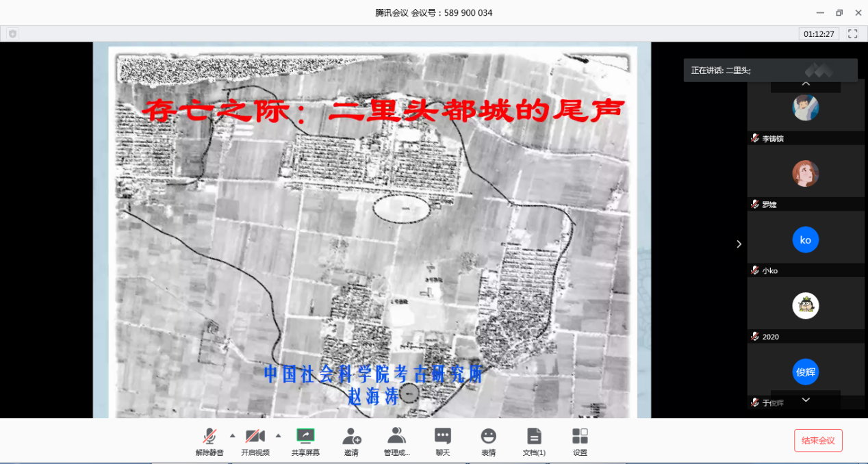868x464 pixels.
Task: Open manage members (管理成员) panel
Action: pyautogui.click(x=396, y=441)
